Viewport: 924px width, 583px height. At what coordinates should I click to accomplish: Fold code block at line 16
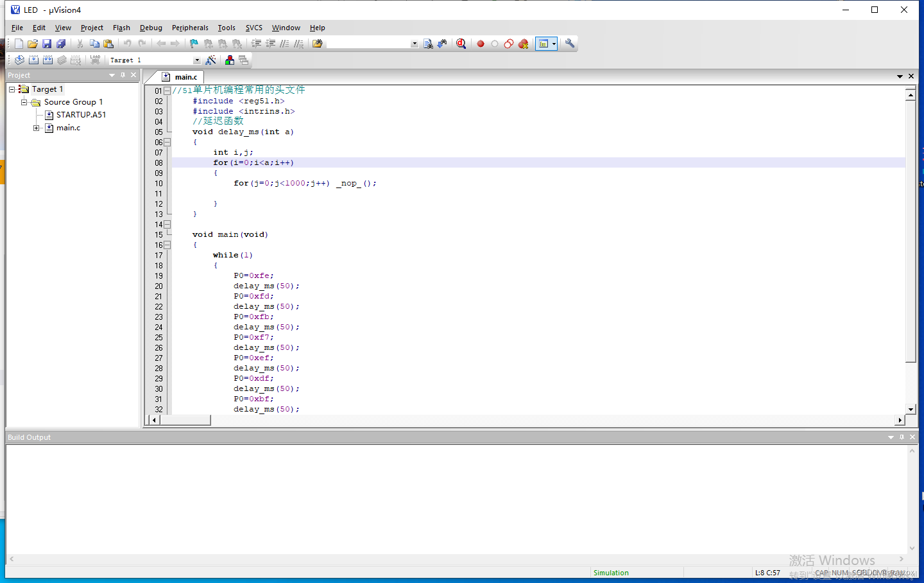[167, 245]
